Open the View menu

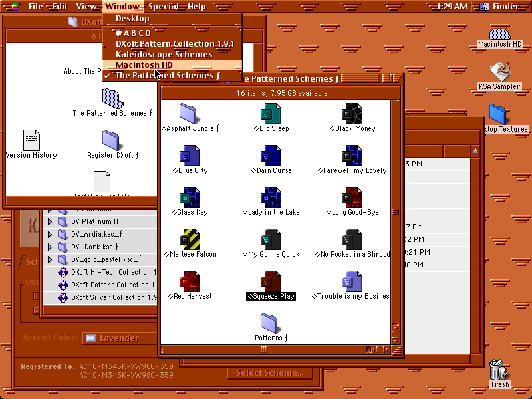click(x=86, y=6)
